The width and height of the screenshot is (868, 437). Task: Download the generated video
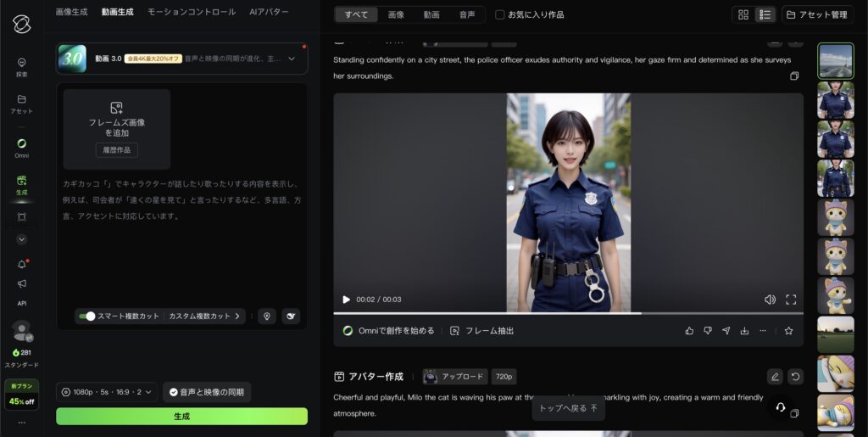click(744, 331)
